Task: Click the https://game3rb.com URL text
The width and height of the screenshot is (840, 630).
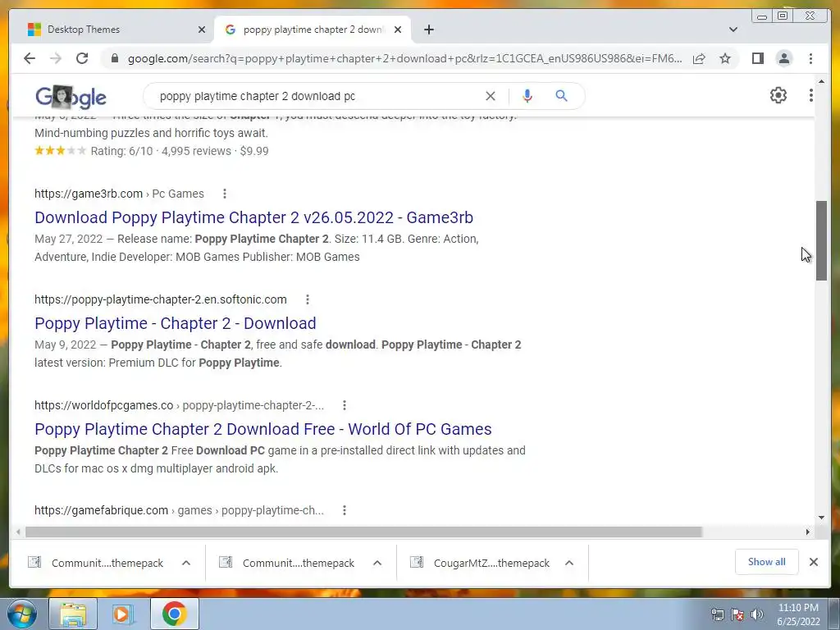Action: click(x=89, y=194)
